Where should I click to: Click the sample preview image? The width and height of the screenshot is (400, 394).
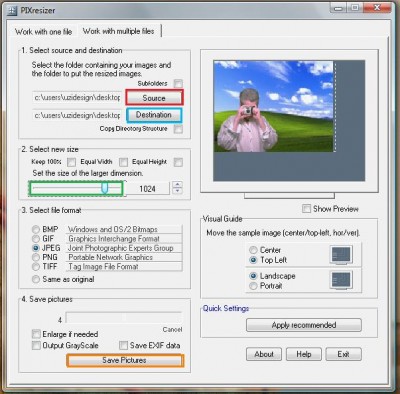pos(273,106)
